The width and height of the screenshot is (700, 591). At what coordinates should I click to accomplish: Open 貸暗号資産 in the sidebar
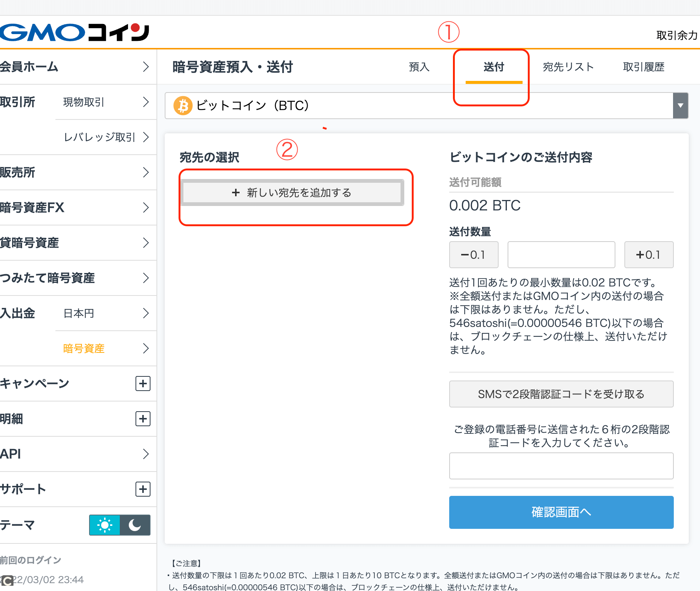[78, 243]
